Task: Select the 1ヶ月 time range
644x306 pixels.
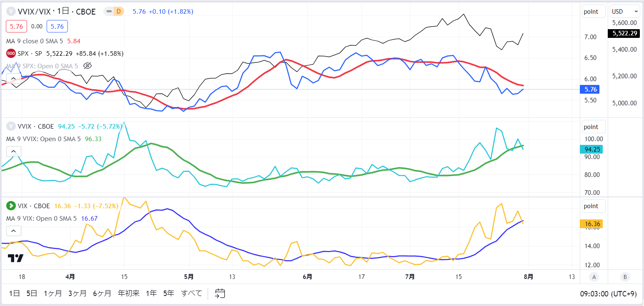Action: [x=53, y=294]
